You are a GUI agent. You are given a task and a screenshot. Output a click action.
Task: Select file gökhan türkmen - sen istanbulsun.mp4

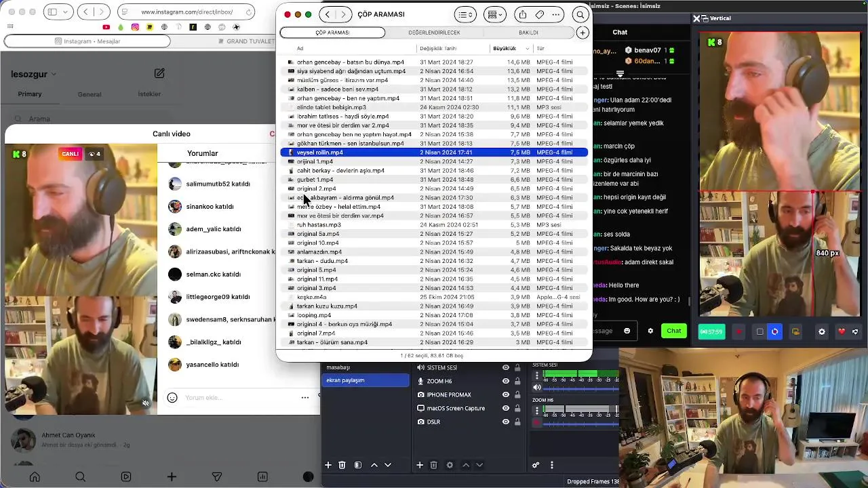pos(434,143)
